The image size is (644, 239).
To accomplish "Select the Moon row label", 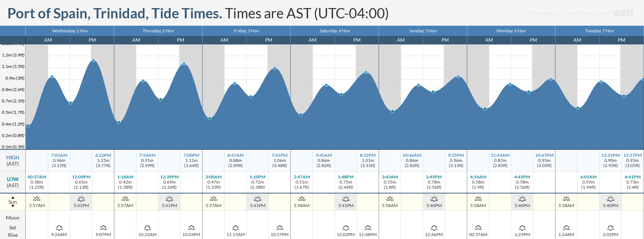I will pos(13,218).
